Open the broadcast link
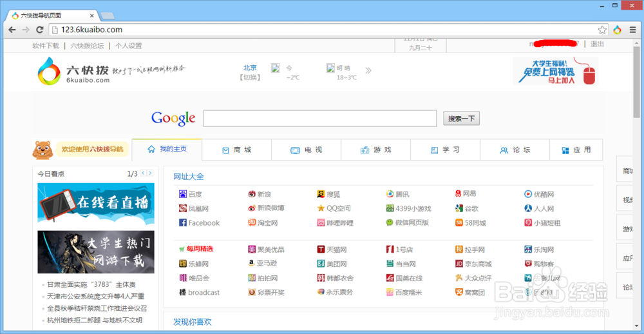Image resolution: width=644 pixels, height=334 pixels. pos(204,293)
